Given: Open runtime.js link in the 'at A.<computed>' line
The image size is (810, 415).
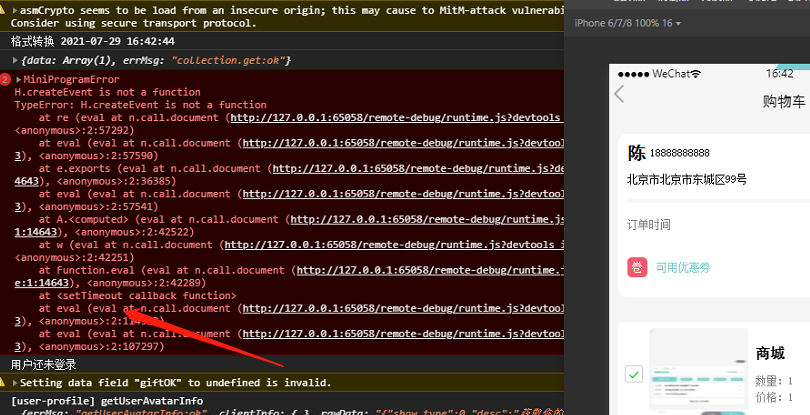Looking at the screenshot, I should (x=427, y=220).
